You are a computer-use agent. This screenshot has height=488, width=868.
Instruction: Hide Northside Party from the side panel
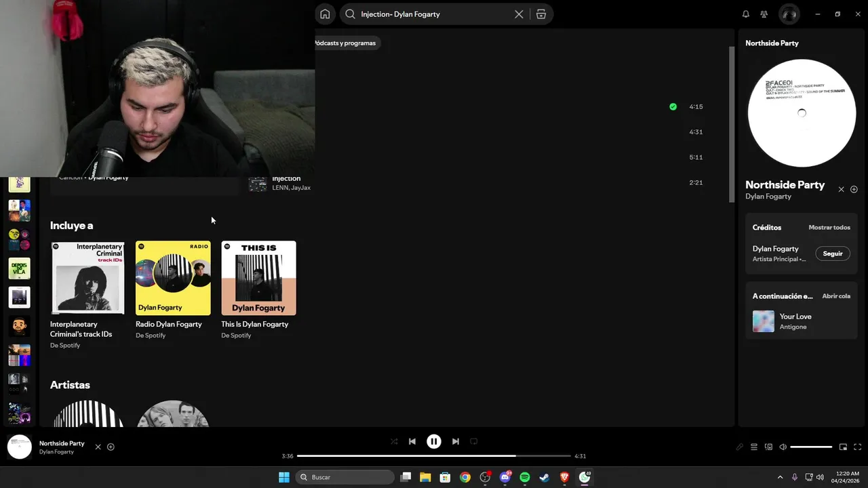coord(841,190)
